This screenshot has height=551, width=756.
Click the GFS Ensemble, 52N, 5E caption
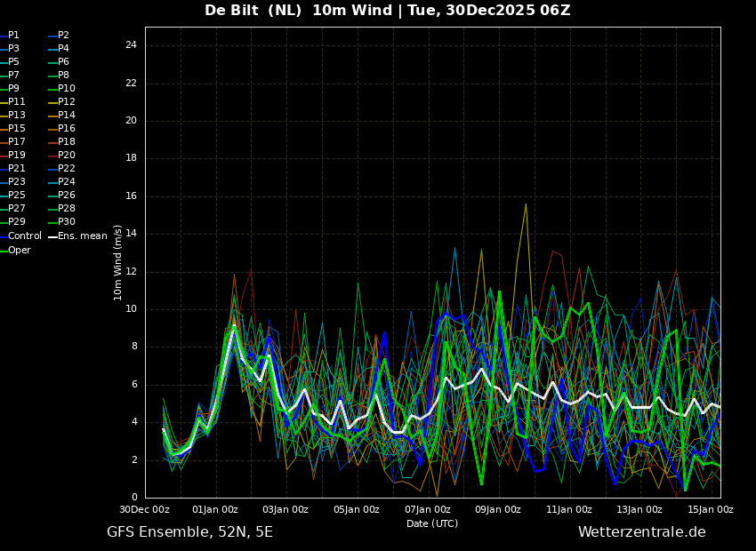pyautogui.click(x=189, y=532)
